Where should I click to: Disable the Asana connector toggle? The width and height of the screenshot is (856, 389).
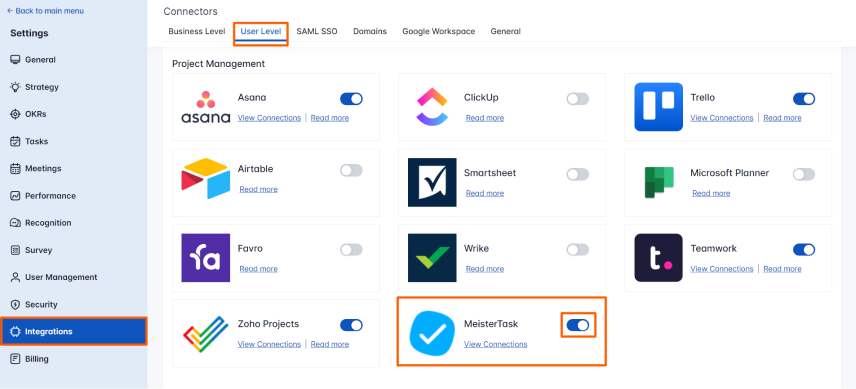[x=351, y=99]
